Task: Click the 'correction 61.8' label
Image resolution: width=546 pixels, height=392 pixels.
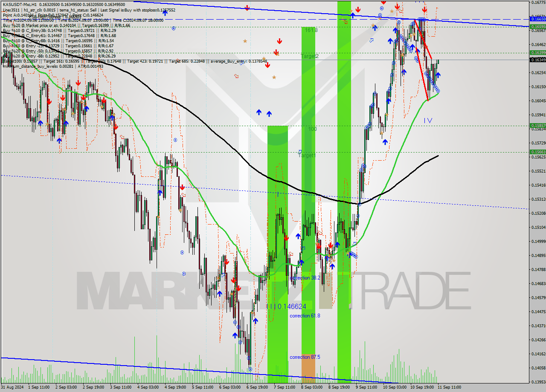Action: [x=305, y=316]
